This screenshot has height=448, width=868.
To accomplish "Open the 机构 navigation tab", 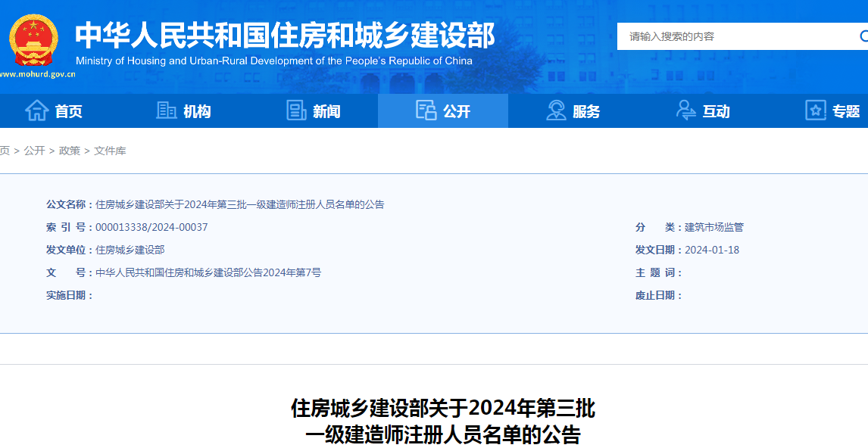I will 183,111.
